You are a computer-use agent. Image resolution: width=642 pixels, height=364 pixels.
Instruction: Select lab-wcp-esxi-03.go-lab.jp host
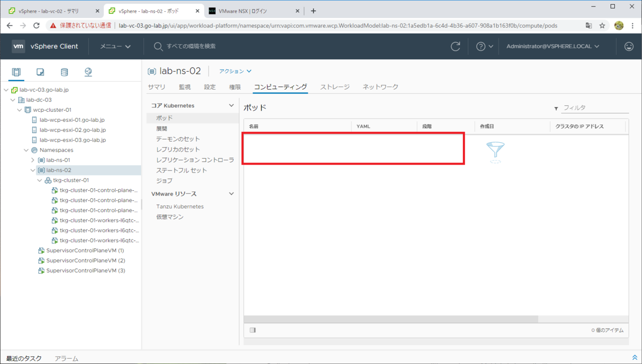72,140
